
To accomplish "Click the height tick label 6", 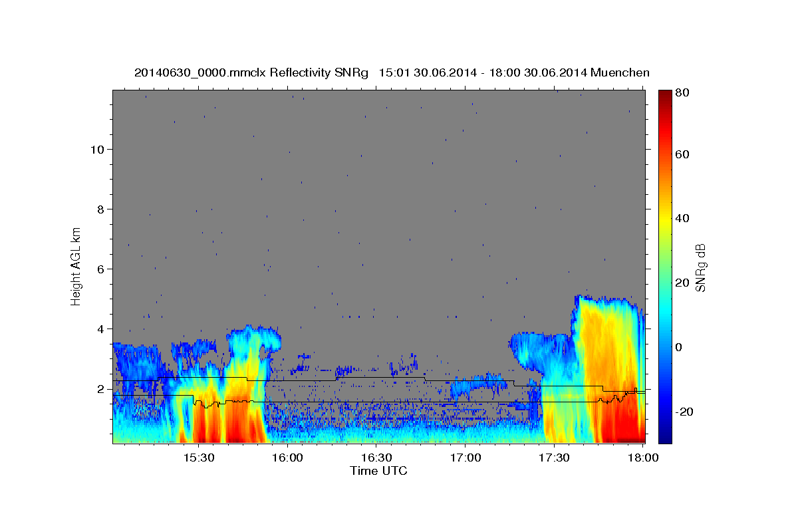I will tap(100, 269).
